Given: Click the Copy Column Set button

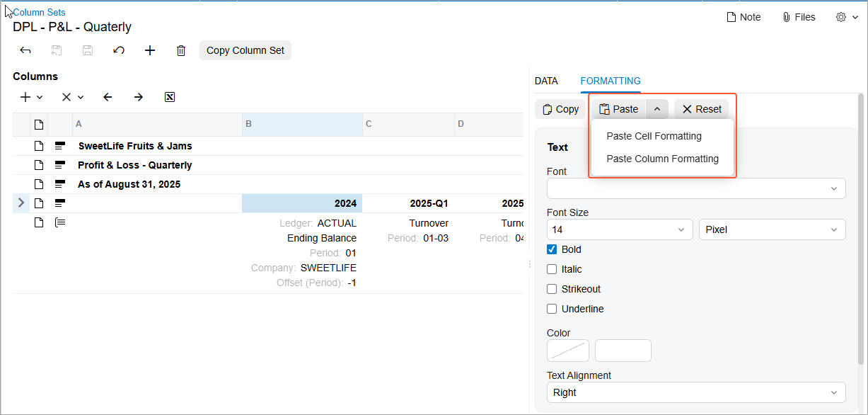Looking at the screenshot, I should 245,50.
